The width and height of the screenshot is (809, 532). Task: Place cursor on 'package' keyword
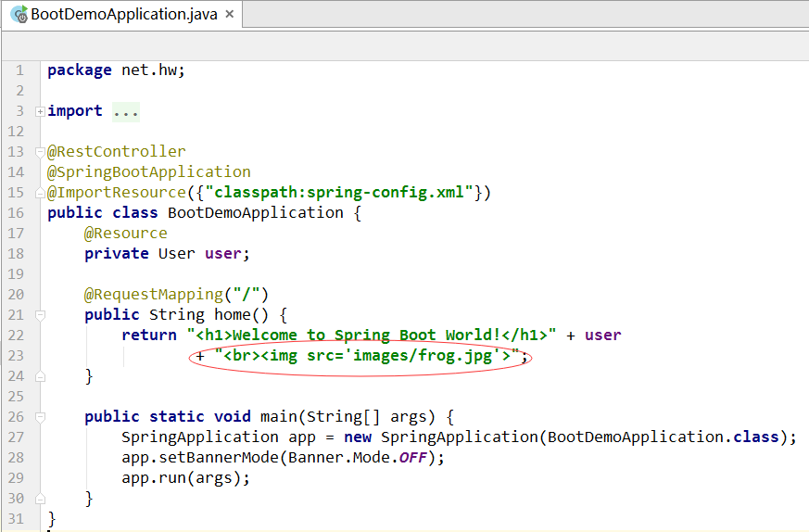pos(80,70)
